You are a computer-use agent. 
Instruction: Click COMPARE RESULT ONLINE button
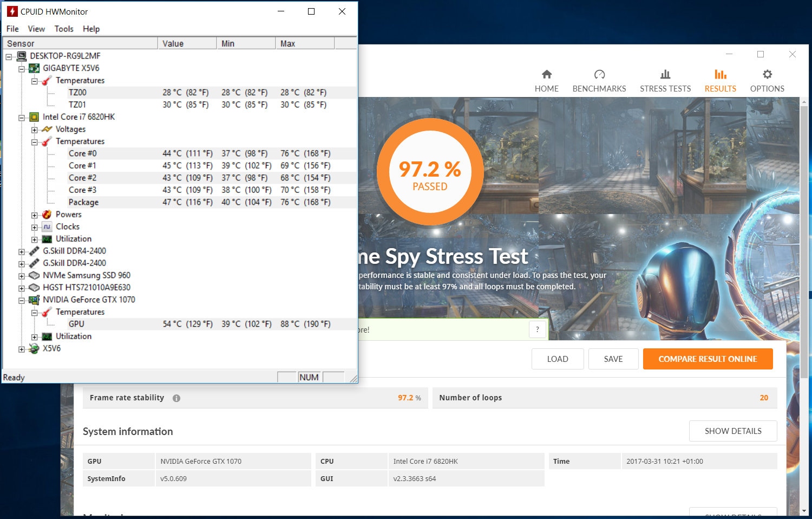point(708,359)
